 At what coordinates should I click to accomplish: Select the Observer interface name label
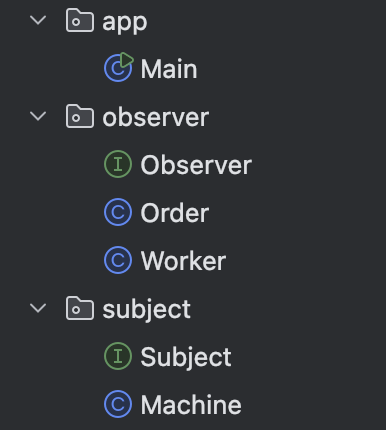(196, 165)
